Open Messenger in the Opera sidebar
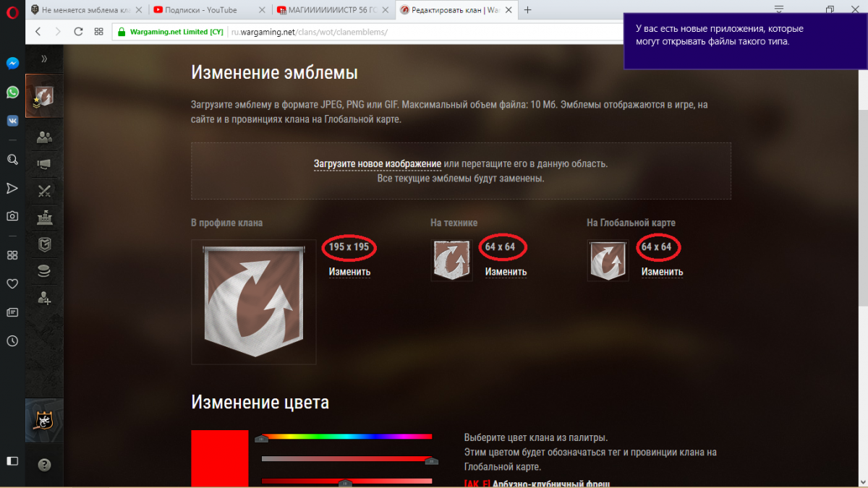Image resolution: width=868 pixels, height=488 pixels. tap(12, 64)
